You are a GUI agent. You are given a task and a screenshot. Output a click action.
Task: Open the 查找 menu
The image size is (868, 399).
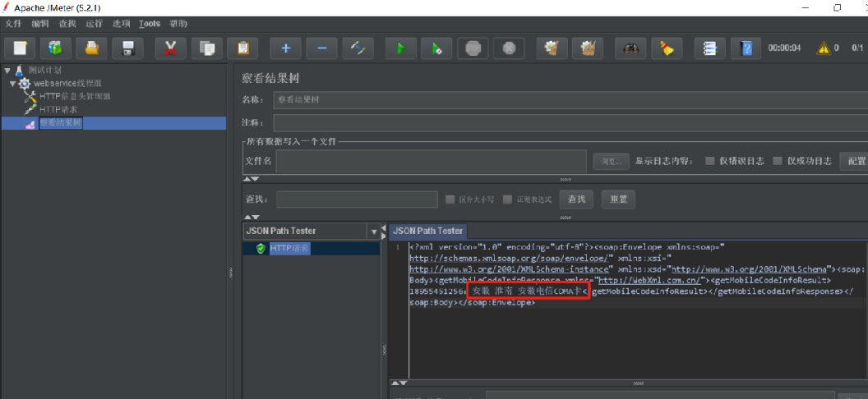(67, 24)
